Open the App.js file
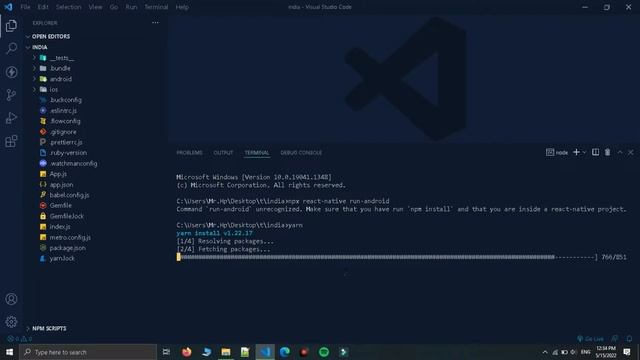This screenshot has width=640, height=360. coord(58,174)
